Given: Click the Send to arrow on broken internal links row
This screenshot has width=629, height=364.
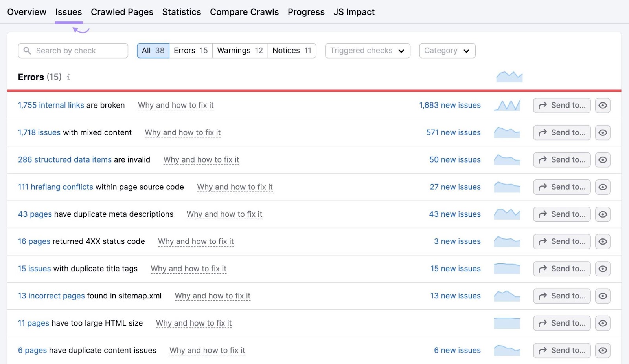Looking at the screenshot, I should pyautogui.click(x=561, y=105).
